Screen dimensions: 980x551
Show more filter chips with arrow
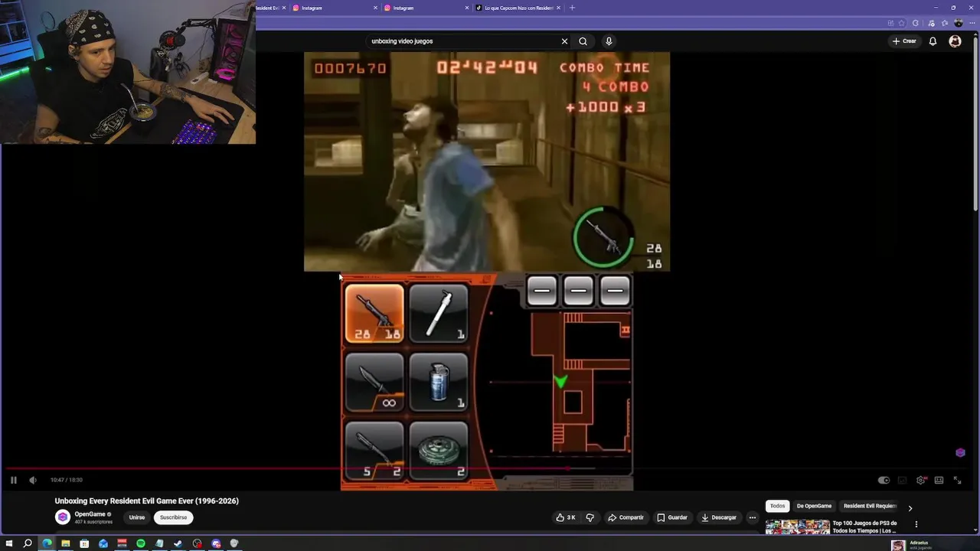click(x=910, y=507)
